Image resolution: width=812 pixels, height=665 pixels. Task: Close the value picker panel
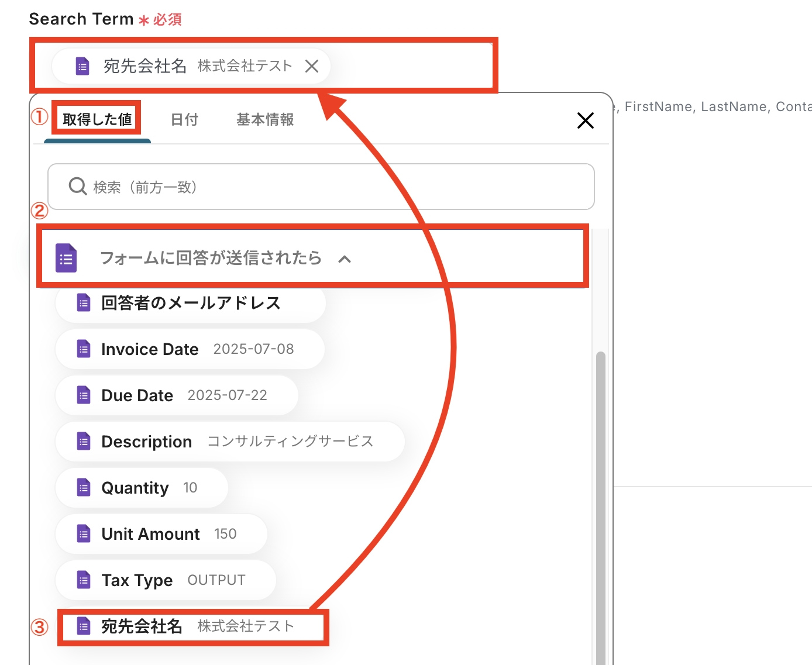tap(585, 120)
